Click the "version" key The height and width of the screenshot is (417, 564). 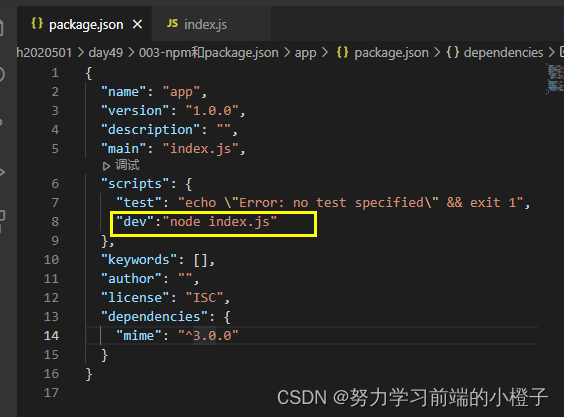[x=135, y=111]
